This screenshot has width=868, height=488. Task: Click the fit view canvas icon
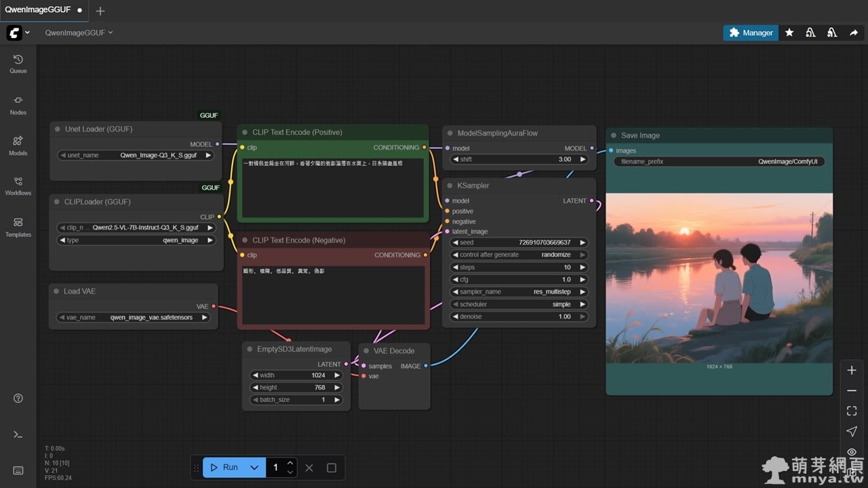852,411
